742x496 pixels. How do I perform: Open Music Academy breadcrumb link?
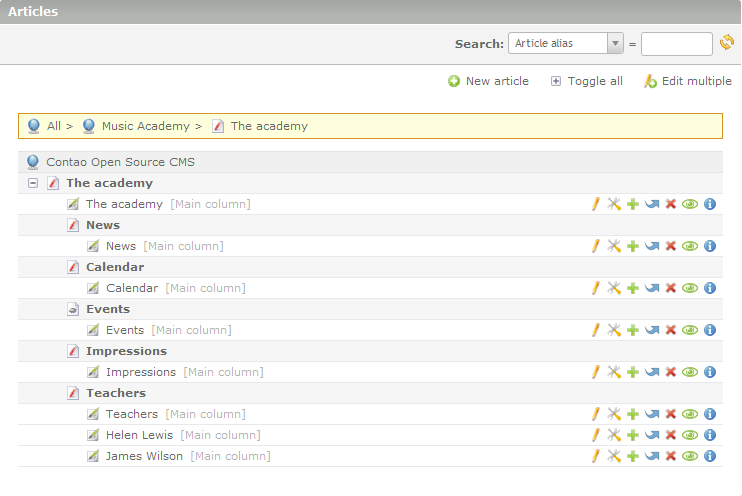(x=145, y=126)
